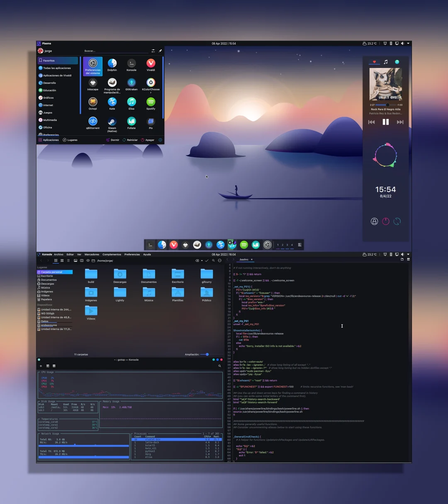The width and height of the screenshot is (448, 504).
Task: Expand the system tray arrow on the panel
Action: click(x=408, y=43)
